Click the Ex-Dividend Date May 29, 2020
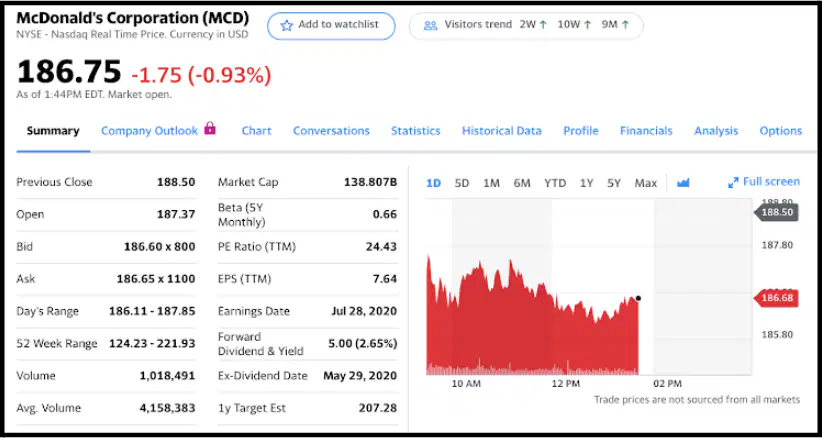 pyautogui.click(x=360, y=376)
